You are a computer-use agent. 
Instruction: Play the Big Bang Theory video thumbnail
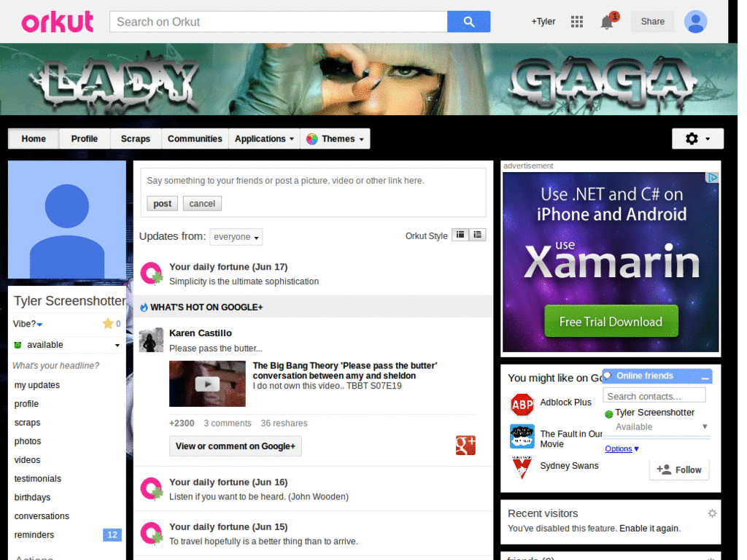point(207,384)
